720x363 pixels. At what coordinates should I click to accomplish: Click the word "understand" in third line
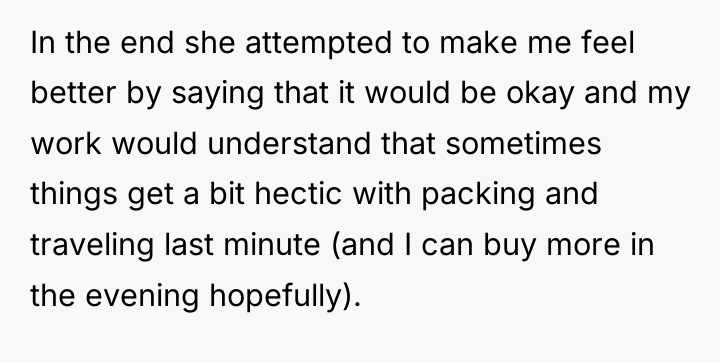[x=289, y=143]
